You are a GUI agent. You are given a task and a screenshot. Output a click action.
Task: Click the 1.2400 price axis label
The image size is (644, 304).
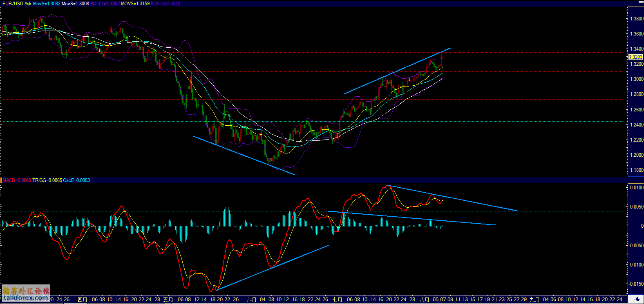click(637, 125)
